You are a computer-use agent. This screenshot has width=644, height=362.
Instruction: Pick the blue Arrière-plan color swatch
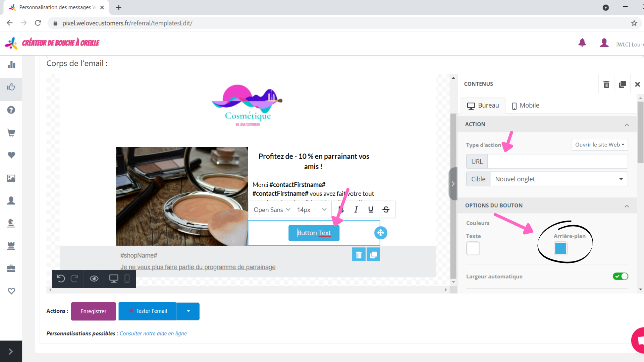[560, 248]
